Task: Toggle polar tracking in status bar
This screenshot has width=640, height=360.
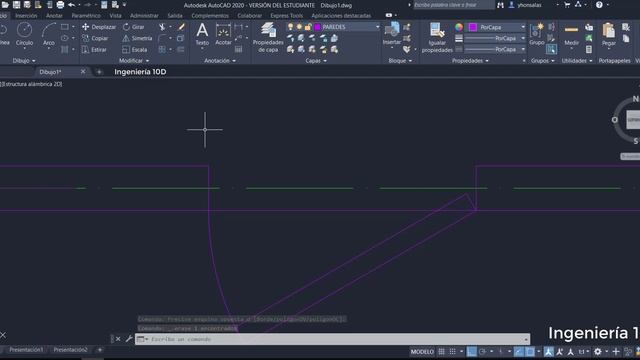Action: [482, 351]
